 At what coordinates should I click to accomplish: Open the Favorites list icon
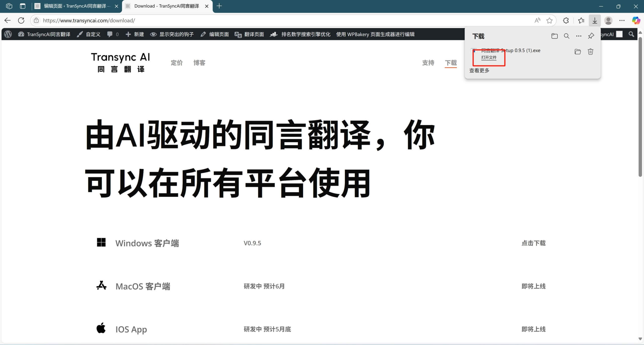tap(581, 20)
